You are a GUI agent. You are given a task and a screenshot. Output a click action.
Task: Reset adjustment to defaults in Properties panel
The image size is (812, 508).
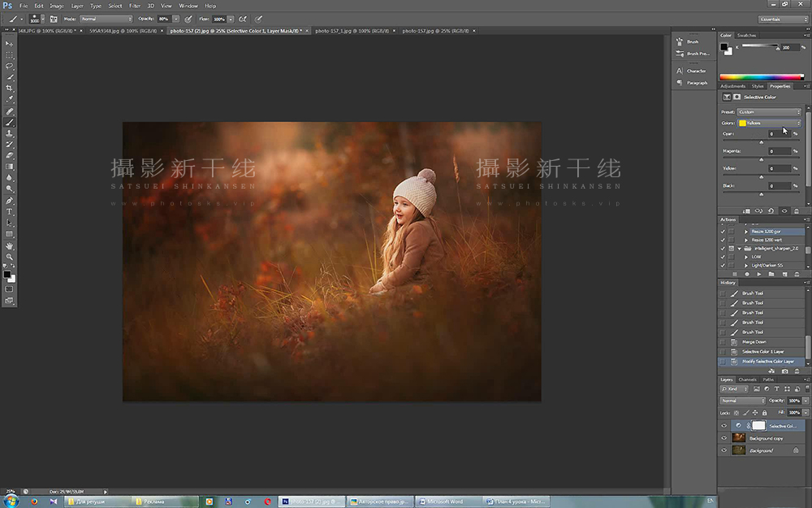tap(771, 211)
